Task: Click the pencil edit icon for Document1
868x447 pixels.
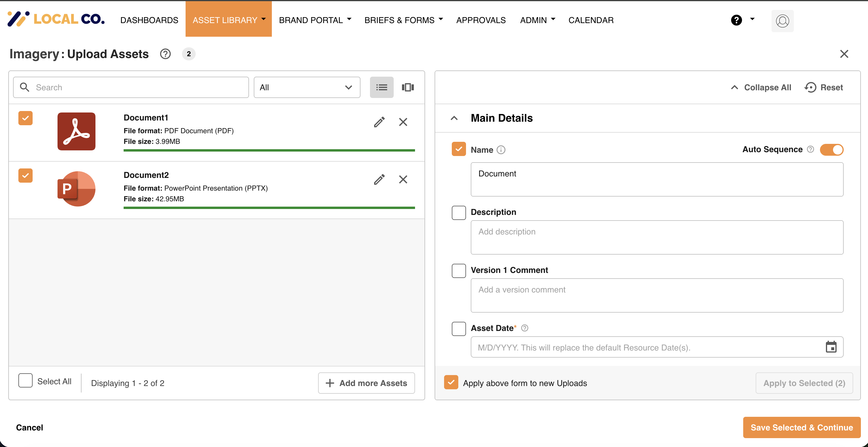Action: (x=379, y=122)
